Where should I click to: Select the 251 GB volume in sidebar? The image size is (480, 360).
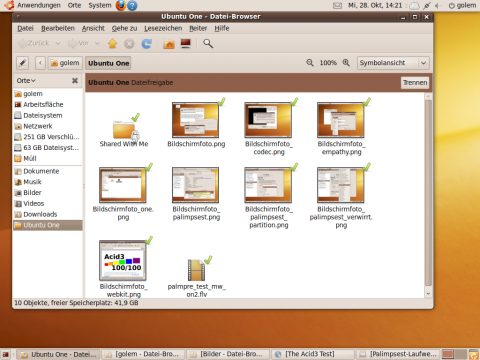pyautogui.click(x=48, y=137)
